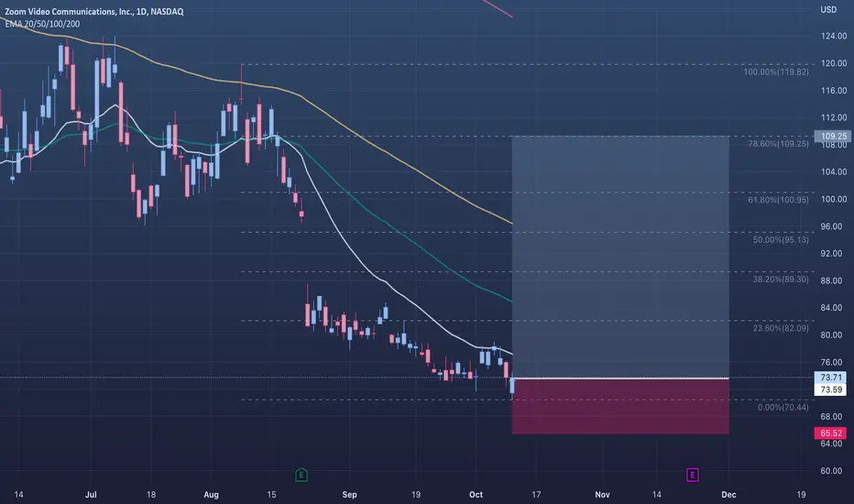Select the red 65.52 stop price tag
This screenshot has width=854, height=504.
(831, 433)
